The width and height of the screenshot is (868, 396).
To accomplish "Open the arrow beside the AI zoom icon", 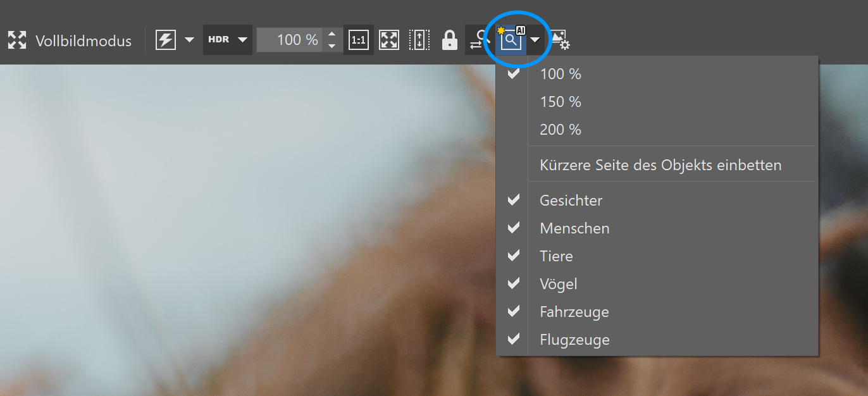I will tap(535, 40).
